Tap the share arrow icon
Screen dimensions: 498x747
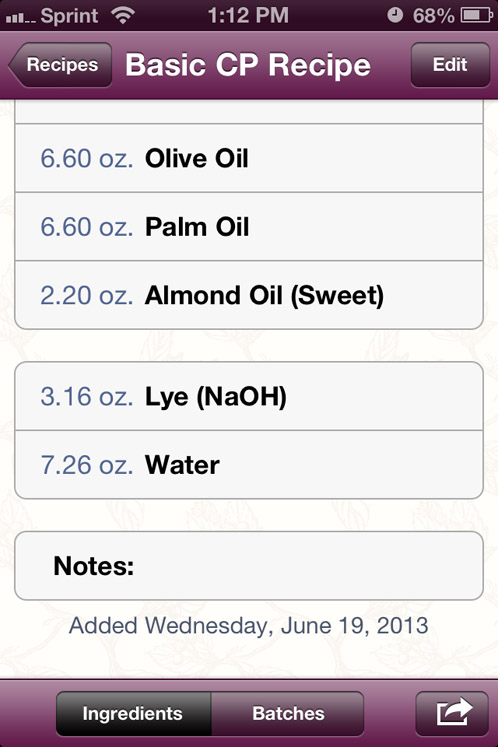tap(452, 713)
